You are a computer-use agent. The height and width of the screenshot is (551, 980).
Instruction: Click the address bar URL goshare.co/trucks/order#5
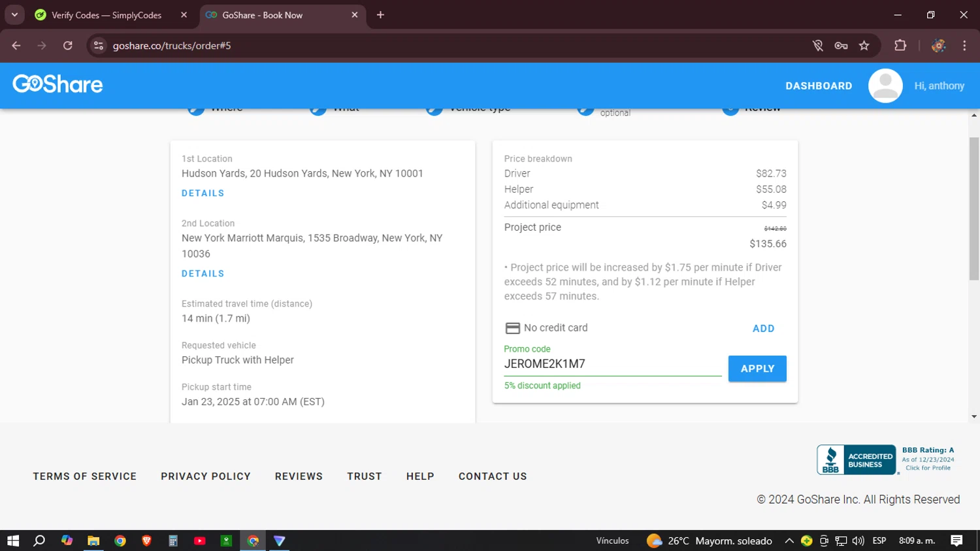coord(172,46)
